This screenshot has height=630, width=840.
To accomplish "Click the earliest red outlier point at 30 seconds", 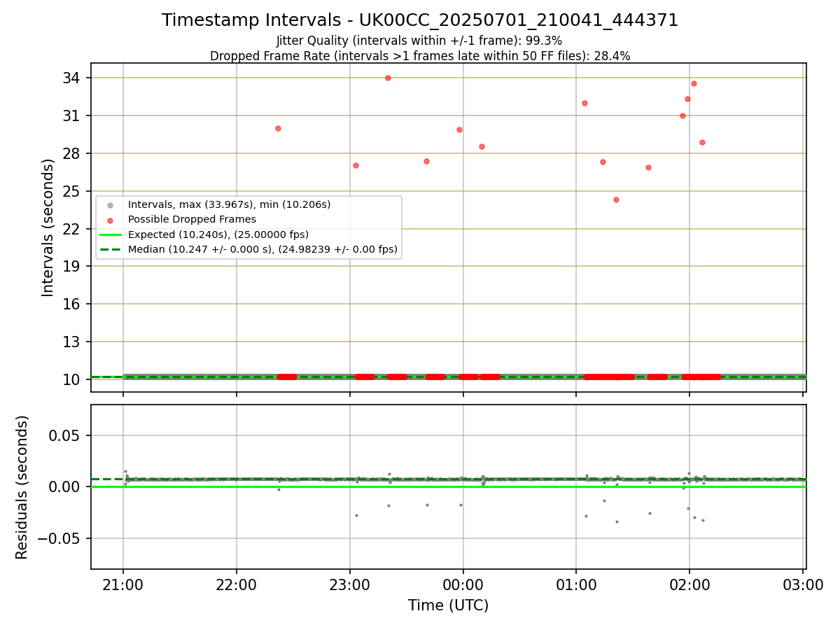I will tap(278, 128).
